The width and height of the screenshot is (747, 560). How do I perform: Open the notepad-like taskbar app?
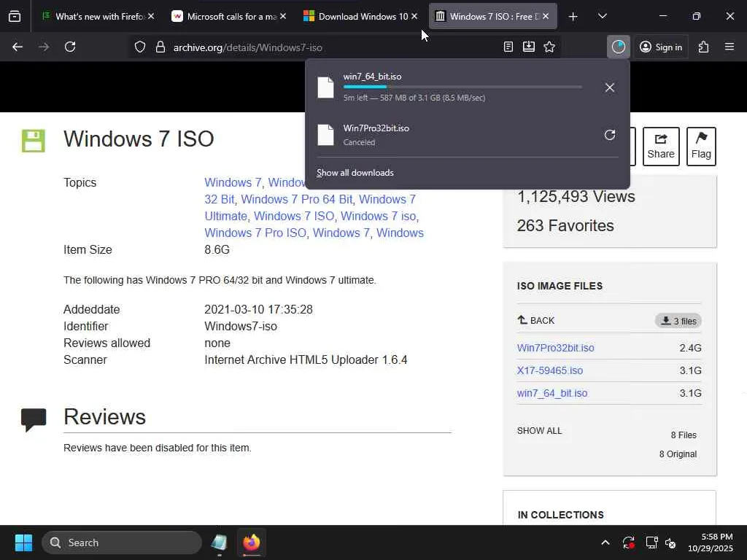[x=219, y=542]
